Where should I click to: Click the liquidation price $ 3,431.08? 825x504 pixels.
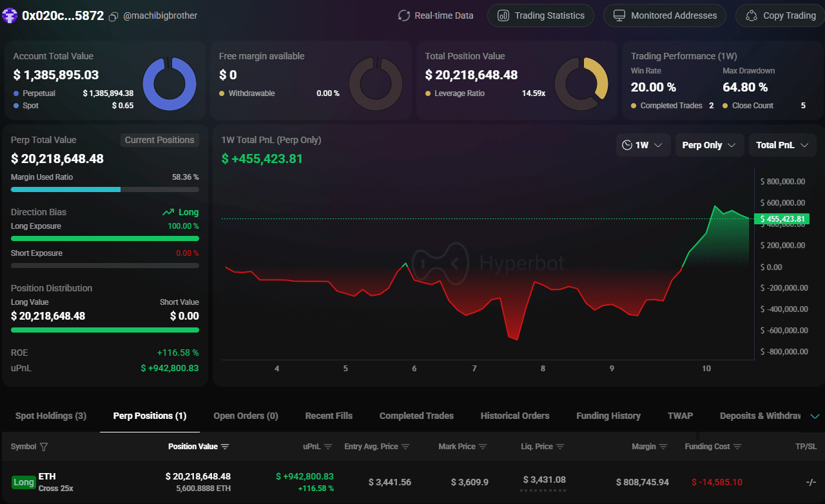pyautogui.click(x=544, y=480)
